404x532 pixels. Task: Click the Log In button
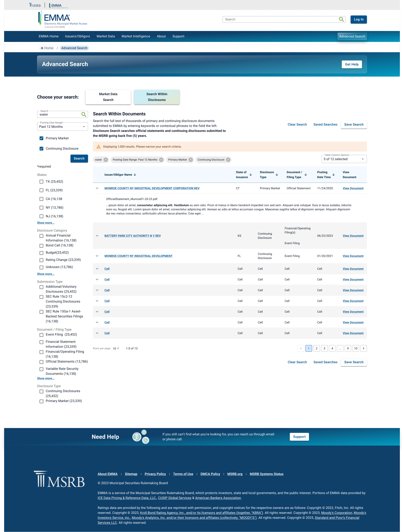point(359,19)
